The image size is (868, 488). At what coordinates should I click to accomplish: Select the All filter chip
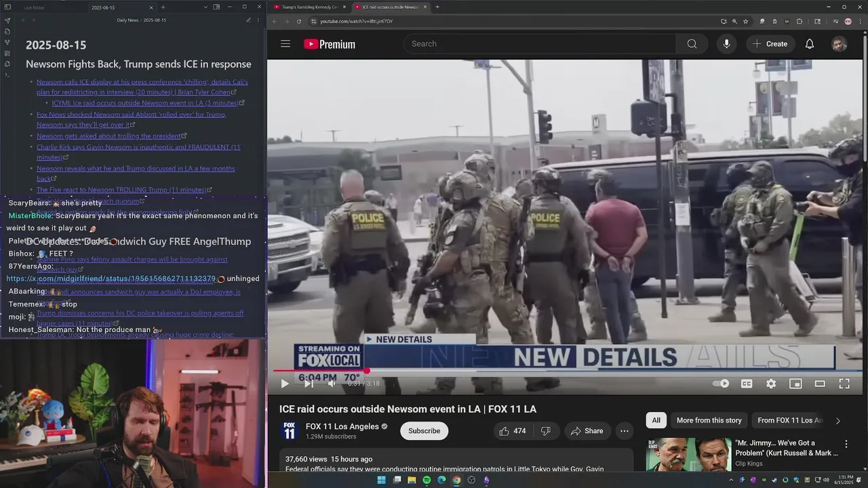tap(656, 420)
